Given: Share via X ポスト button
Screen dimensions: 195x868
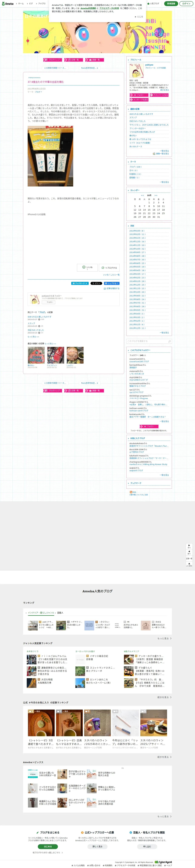Looking at the screenshot, I should pyautogui.click(x=96, y=283).
